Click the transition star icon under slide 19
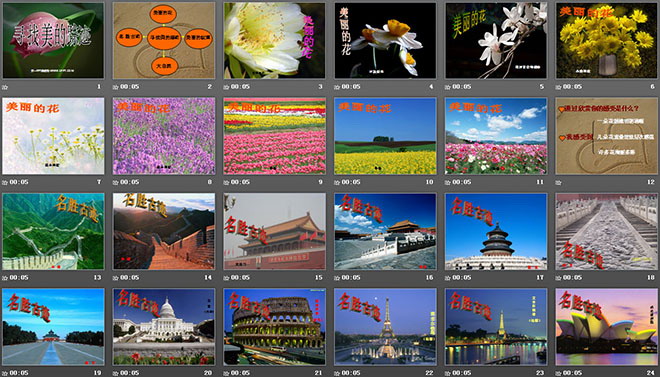This screenshot has height=377, width=660. pyautogui.click(x=5, y=373)
